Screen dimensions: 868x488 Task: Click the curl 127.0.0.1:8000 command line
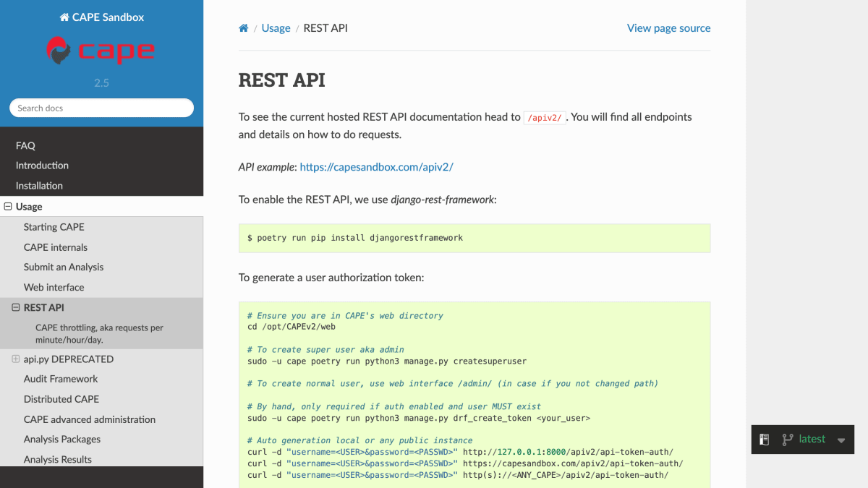click(460, 452)
